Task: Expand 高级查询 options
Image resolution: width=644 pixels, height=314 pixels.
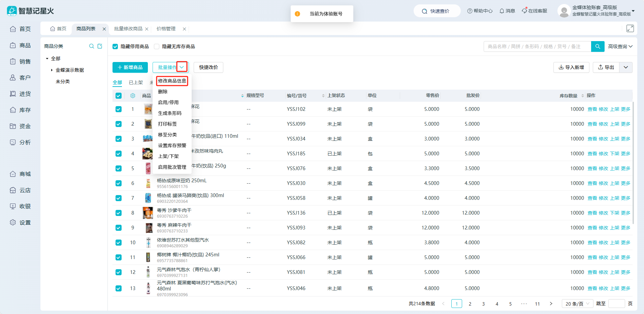Action: click(x=620, y=46)
